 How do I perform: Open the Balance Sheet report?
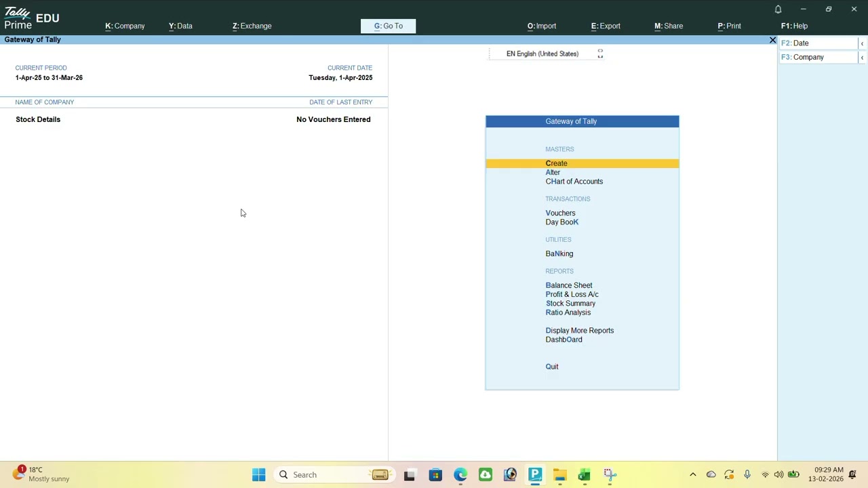click(568, 285)
